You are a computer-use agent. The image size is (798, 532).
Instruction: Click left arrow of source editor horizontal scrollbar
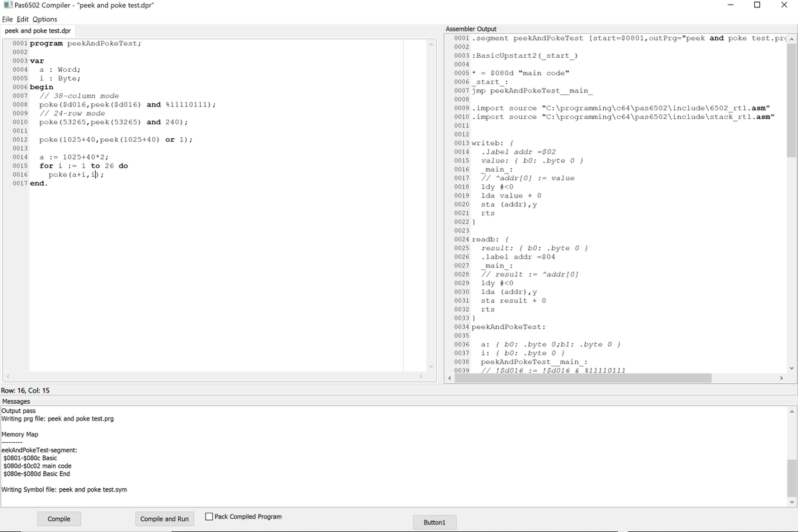click(x=8, y=377)
